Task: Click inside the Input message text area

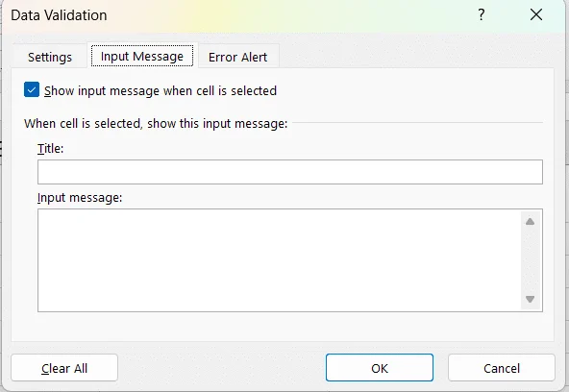Action: point(280,260)
